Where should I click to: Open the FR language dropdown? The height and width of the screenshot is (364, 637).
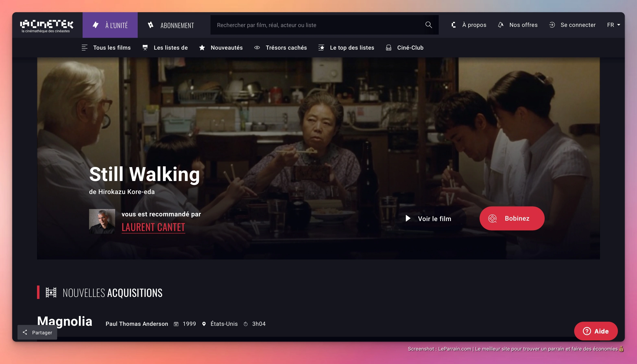pos(613,25)
